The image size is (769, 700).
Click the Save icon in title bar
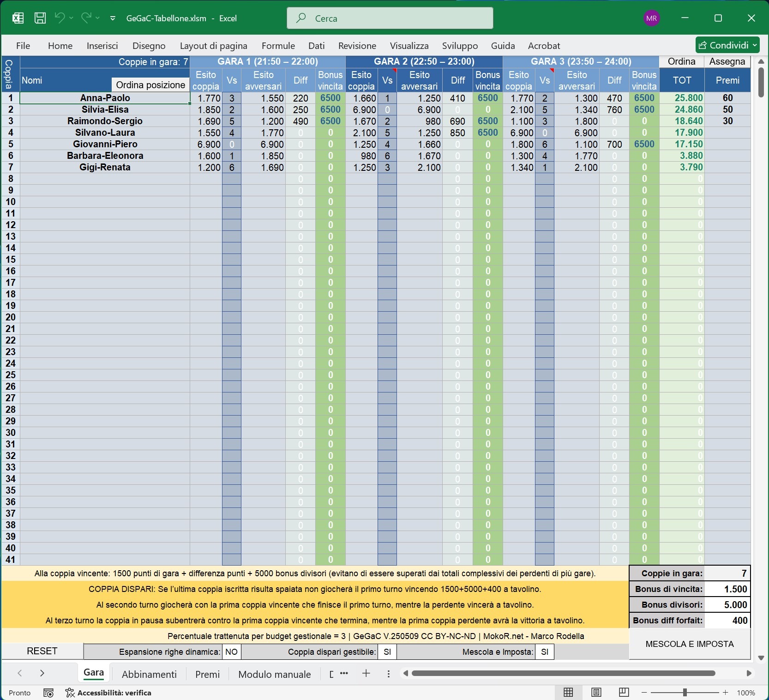point(40,18)
